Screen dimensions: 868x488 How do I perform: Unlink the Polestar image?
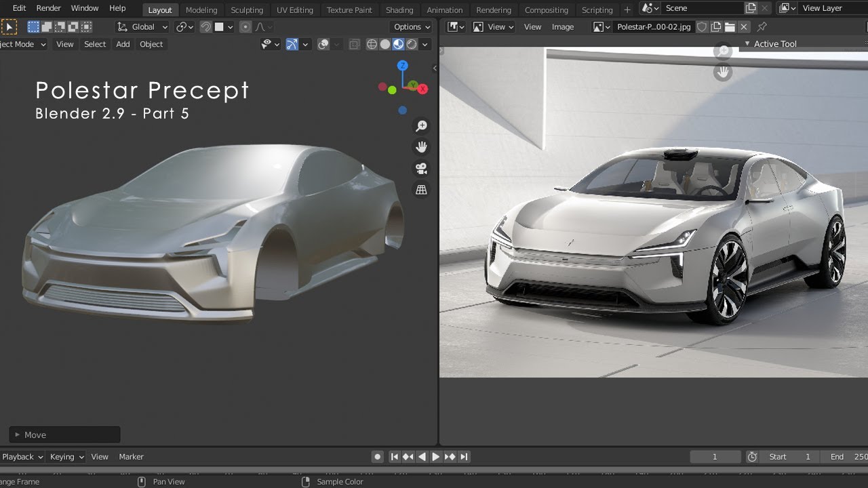pyautogui.click(x=744, y=27)
